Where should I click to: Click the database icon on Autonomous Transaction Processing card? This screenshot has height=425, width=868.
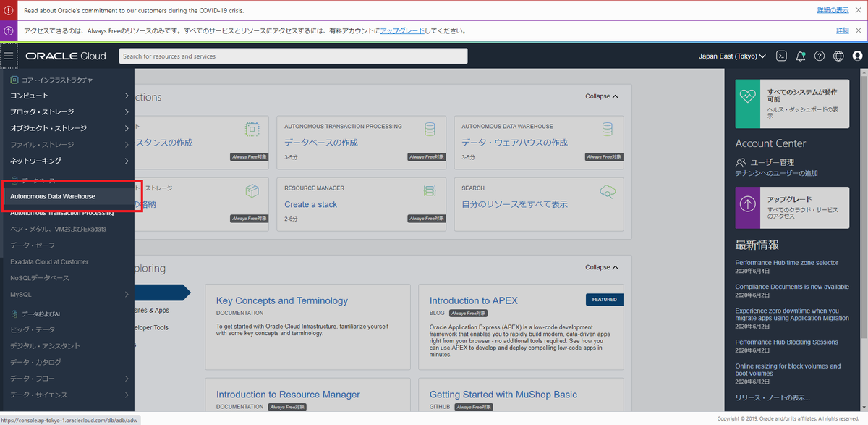pyautogui.click(x=430, y=130)
